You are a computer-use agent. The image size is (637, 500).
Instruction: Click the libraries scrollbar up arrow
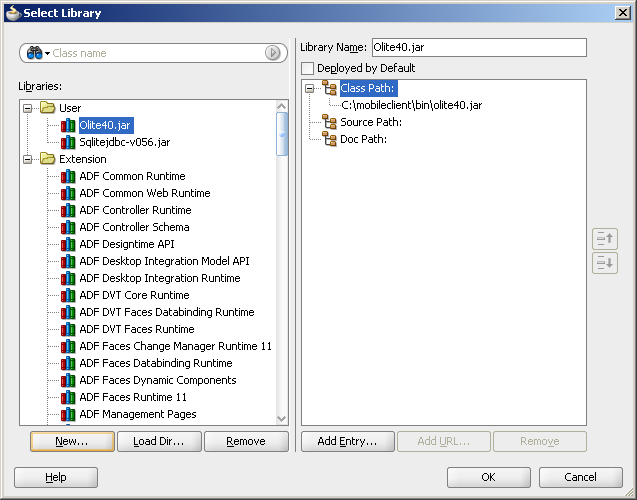[x=282, y=106]
